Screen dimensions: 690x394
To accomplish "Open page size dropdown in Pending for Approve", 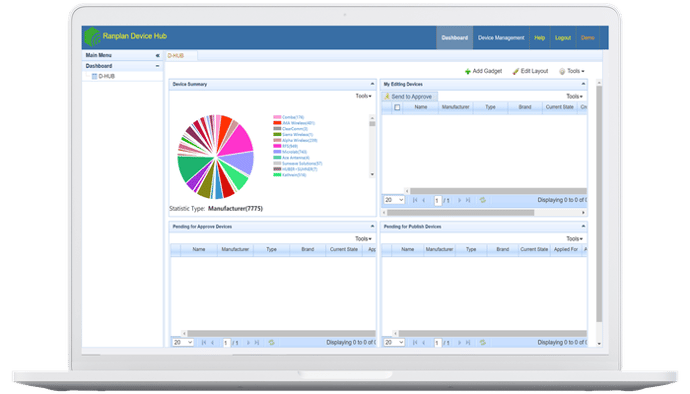I will pyautogui.click(x=183, y=342).
